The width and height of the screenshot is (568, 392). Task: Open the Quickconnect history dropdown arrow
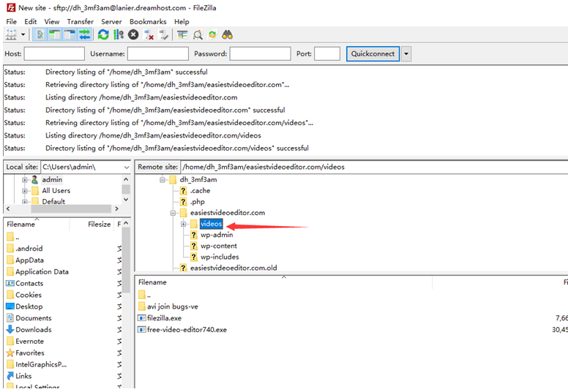[406, 53]
